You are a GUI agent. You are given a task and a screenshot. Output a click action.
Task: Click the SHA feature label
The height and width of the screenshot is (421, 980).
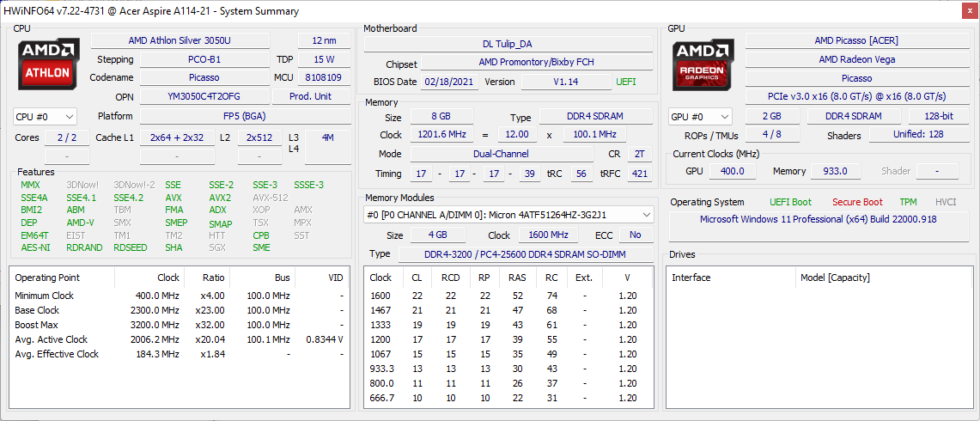pyautogui.click(x=173, y=247)
